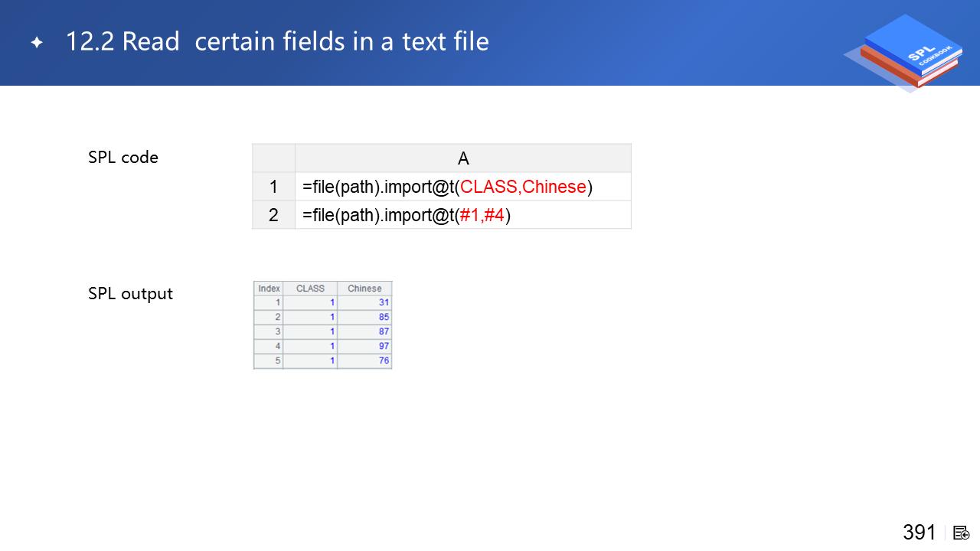980x551 pixels.
Task: Click the 'SPL code' label
Action: [123, 158]
